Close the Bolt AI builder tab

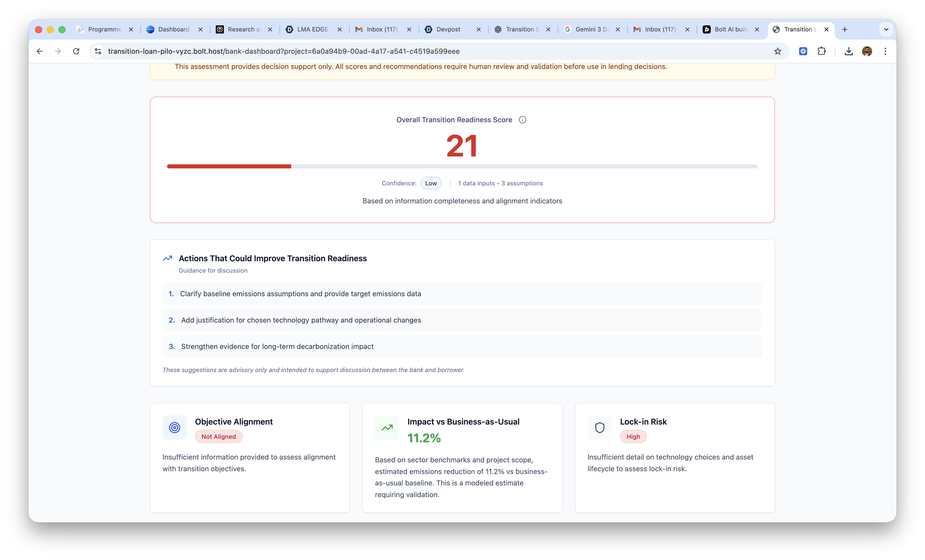tap(757, 29)
